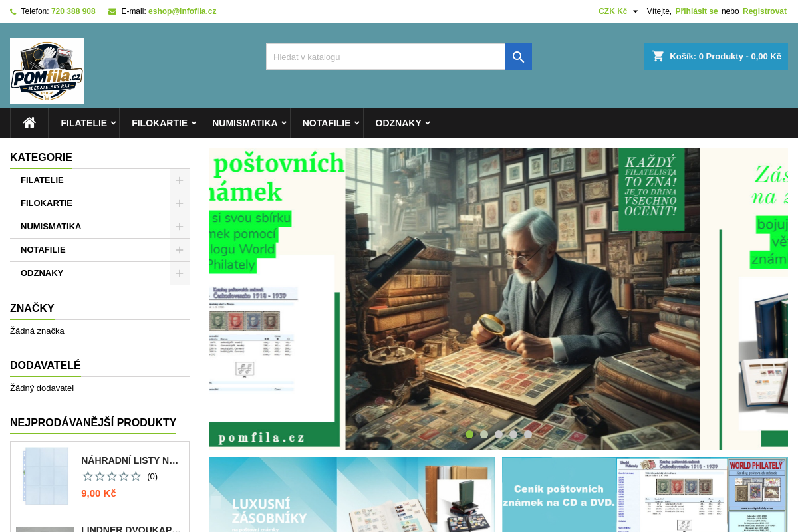Open FILOKARTIE category in sidebar

[47, 203]
